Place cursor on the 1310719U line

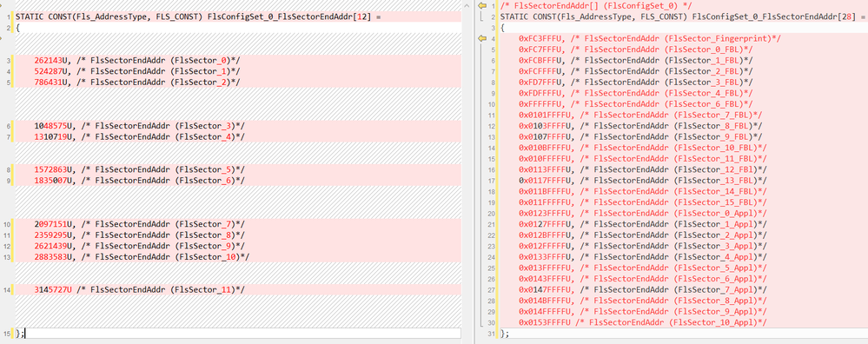(x=238, y=137)
